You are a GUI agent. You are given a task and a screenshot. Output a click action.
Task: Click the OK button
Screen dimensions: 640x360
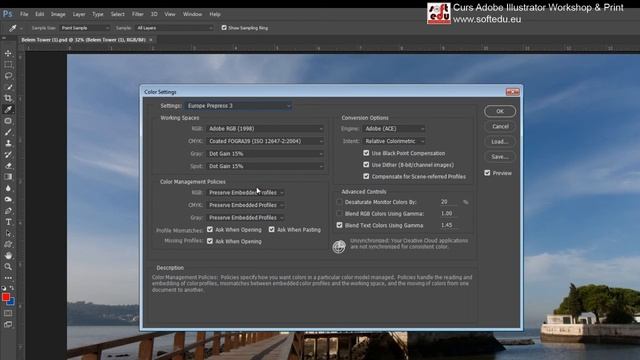coord(500,111)
